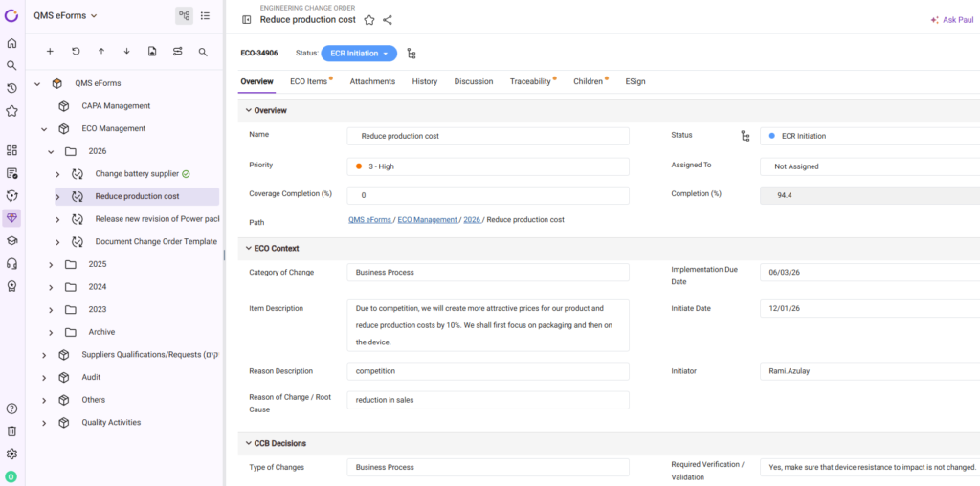This screenshot has width=980, height=486.
Task: Open workflow diagram icon beside ECR Initiation status
Action: click(412, 54)
